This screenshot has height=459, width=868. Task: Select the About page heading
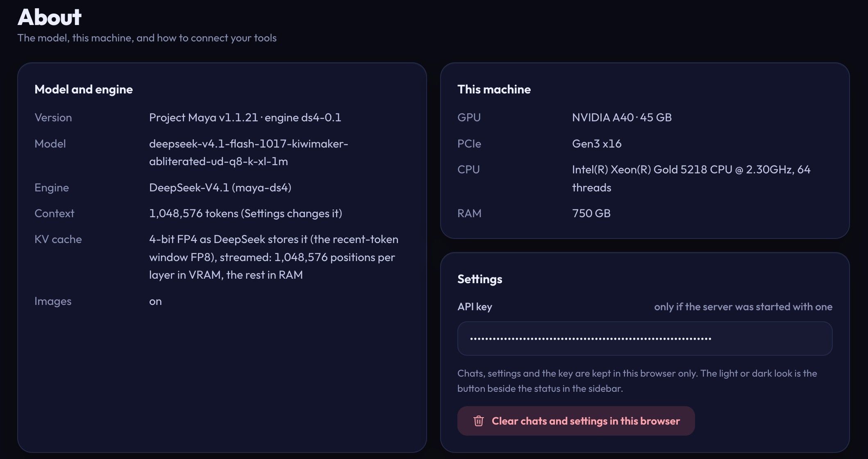[x=50, y=17]
